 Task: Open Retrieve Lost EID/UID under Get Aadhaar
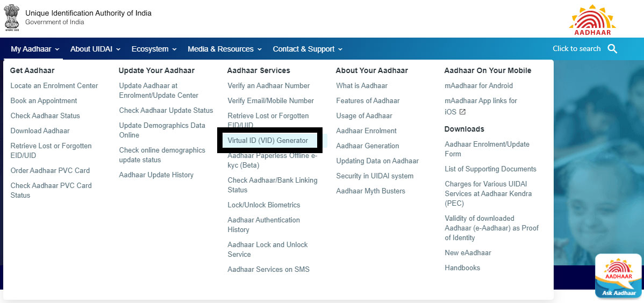point(51,150)
